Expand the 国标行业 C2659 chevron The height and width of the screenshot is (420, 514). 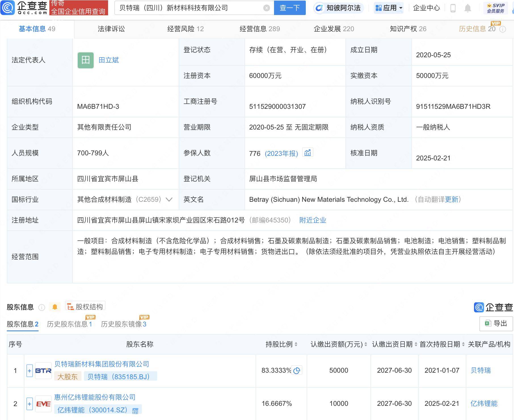click(169, 200)
